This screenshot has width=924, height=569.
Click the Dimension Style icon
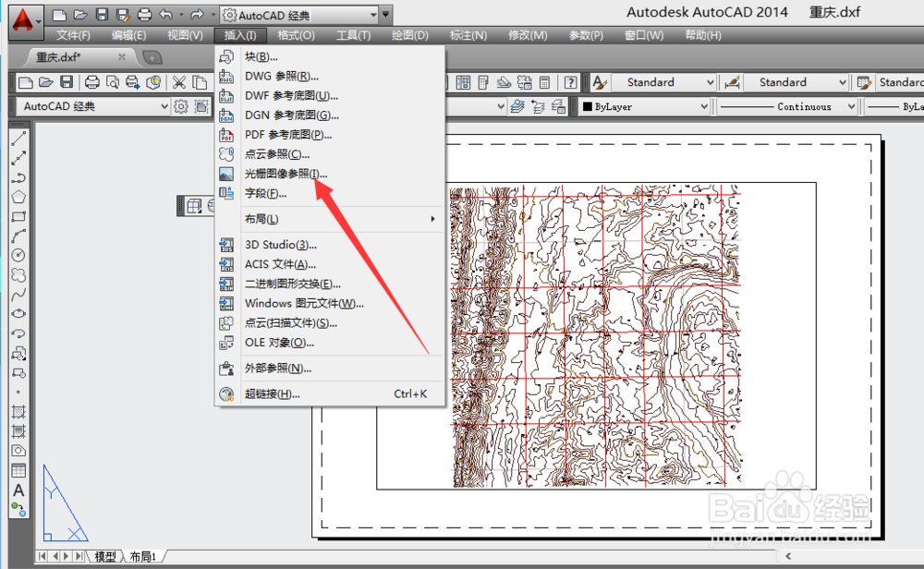tap(732, 82)
